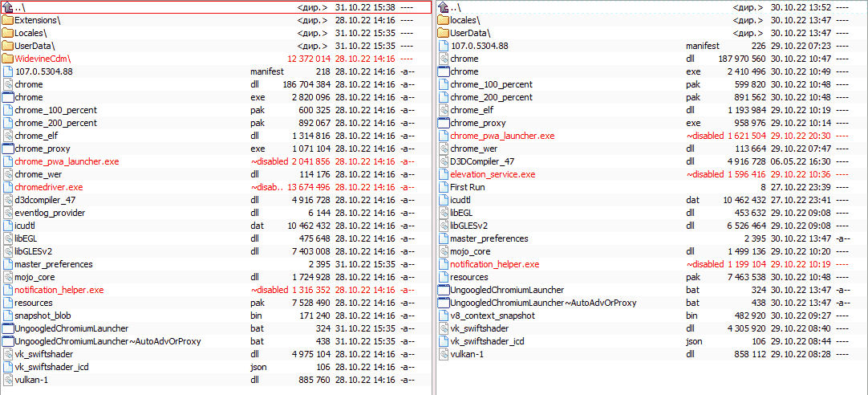The width and height of the screenshot is (868, 395).
Task: Click icudtl dat file icon in right panel
Action: point(443,200)
